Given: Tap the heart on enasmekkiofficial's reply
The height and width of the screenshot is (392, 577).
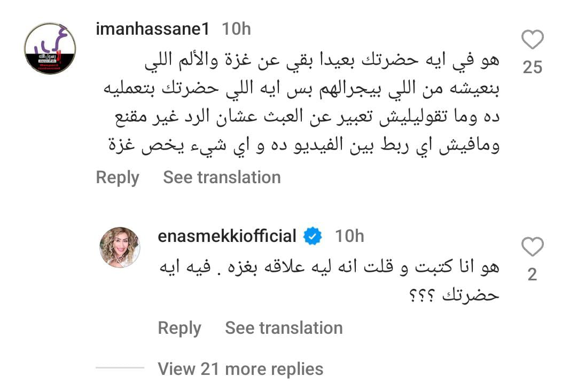Looking at the screenshot, I should click(532, 247).
